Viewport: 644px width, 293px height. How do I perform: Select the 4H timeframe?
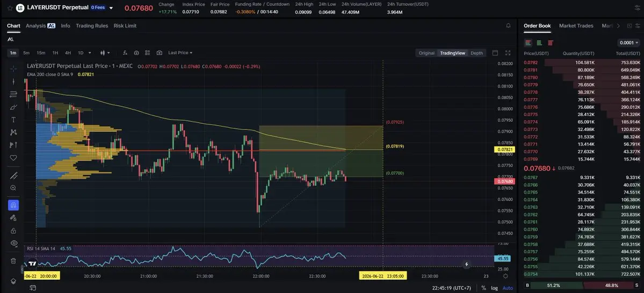[68, 53]
